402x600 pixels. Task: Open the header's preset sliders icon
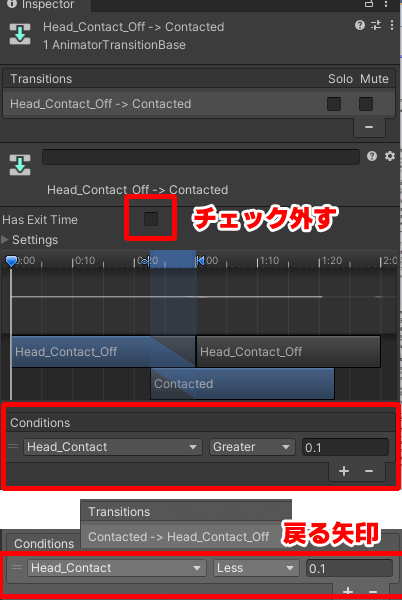pyautogui.click(x=376, y=25)
